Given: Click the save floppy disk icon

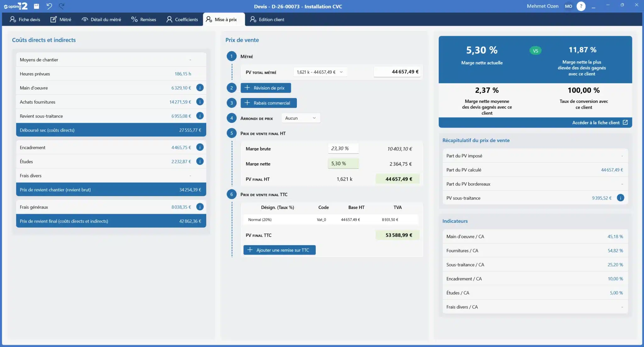Looking at the screenshot, I should [x=36, y=6].
